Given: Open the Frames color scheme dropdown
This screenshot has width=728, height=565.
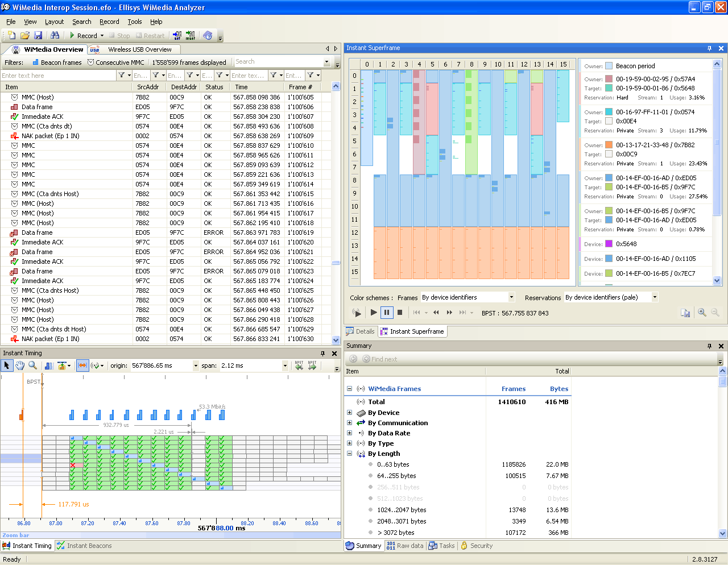Looking at the screenshot, I should 511,297.
